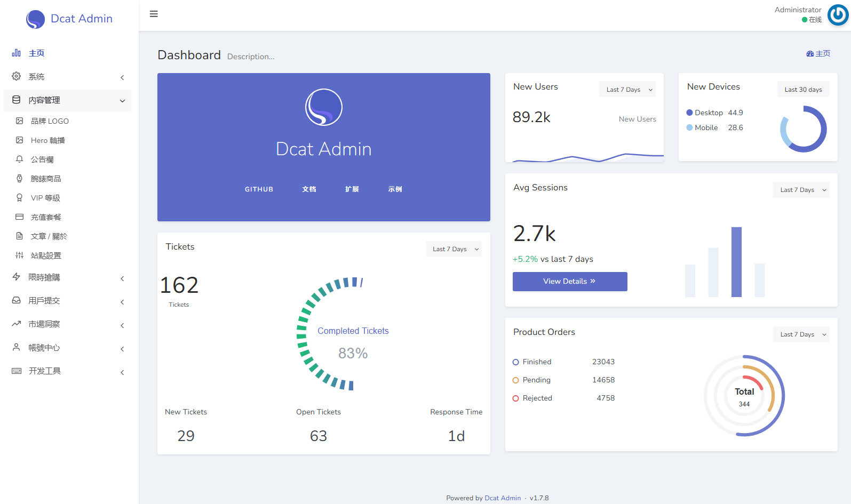Screen dimensions: 851x504
Task: Open VIP 等級 menu item
Action: (x=67, y=198)
